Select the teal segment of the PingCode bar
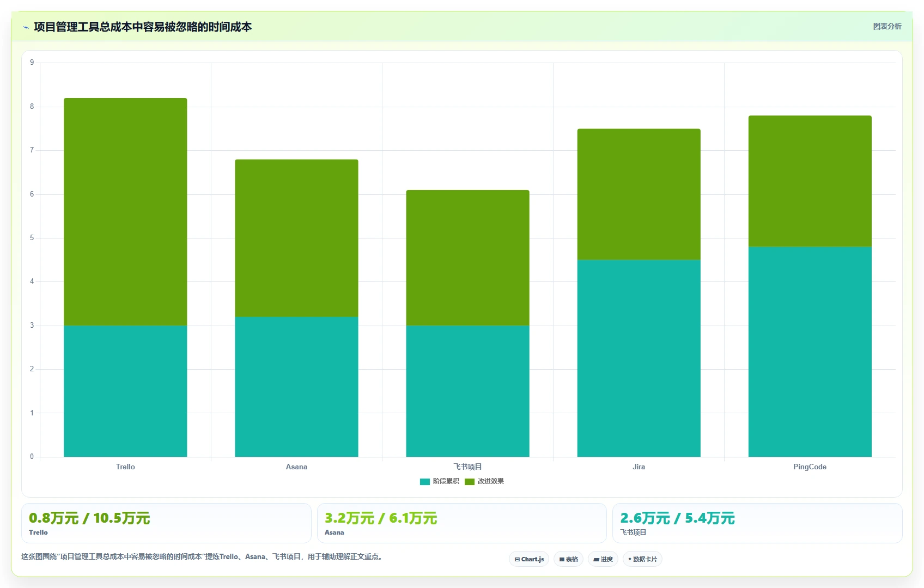The image size is (924, 588). click(x=810, y=352)
